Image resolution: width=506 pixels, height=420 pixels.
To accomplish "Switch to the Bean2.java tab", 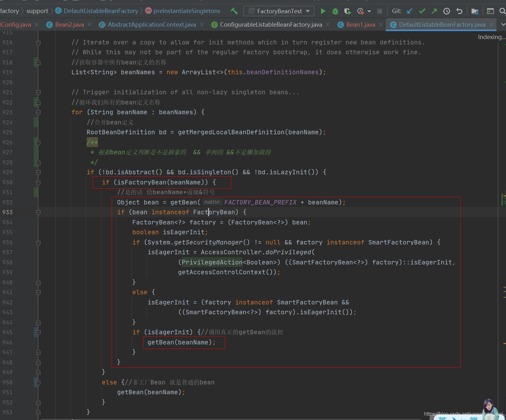I will 69,24.
